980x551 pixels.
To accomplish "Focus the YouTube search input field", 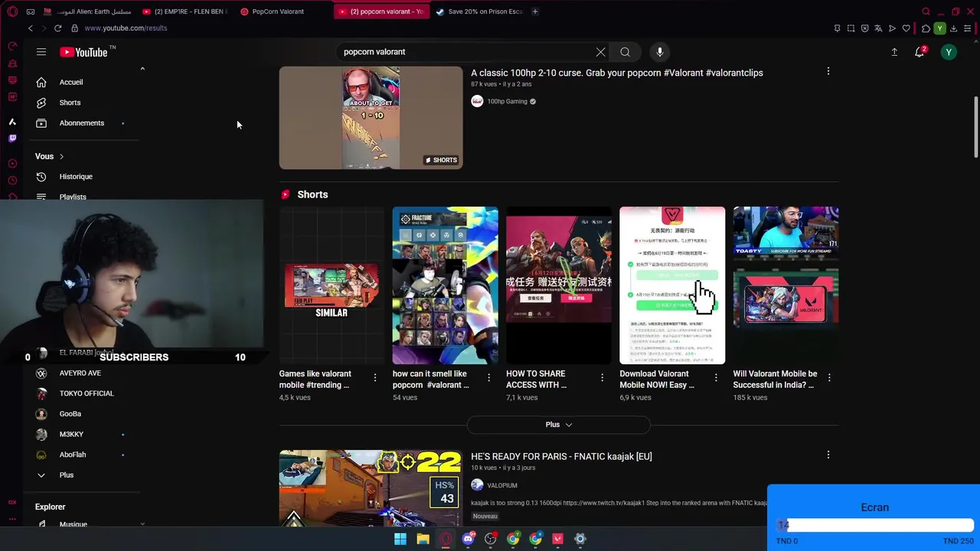I will [x=465, y=52].
